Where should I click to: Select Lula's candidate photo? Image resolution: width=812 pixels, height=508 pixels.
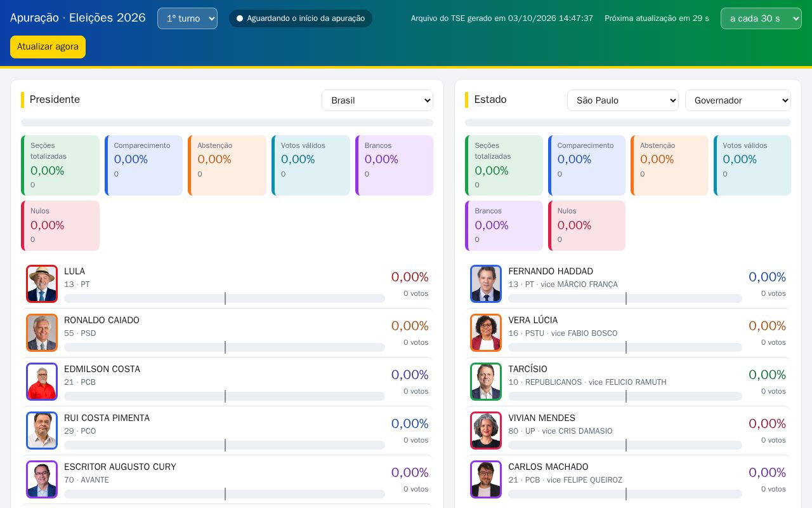click(42, 284)
